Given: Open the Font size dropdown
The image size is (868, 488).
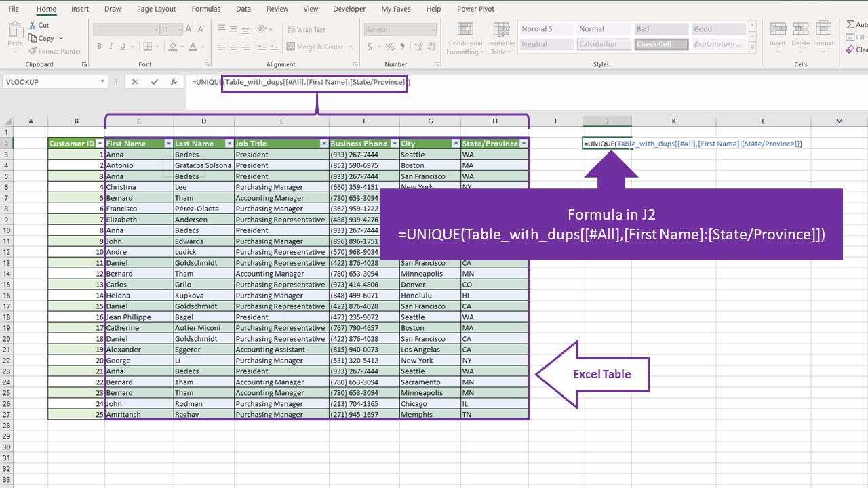Looking at the screenshot, I should coord(178,30).
